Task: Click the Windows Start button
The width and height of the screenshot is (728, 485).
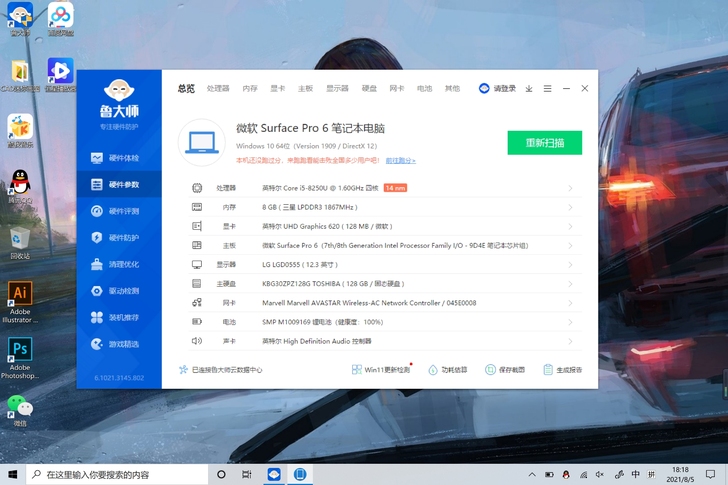Action: (x=13, y=474)
